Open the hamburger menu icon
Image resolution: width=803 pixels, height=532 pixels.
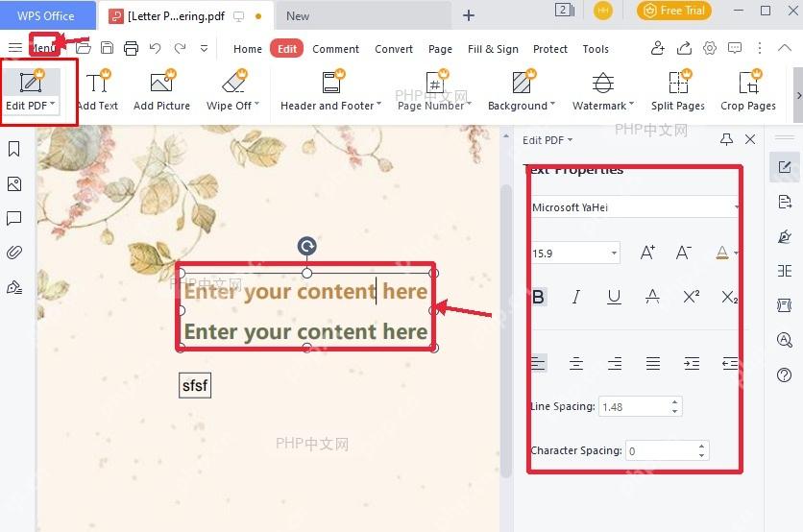pyautogui.click(x=15, y=48)
